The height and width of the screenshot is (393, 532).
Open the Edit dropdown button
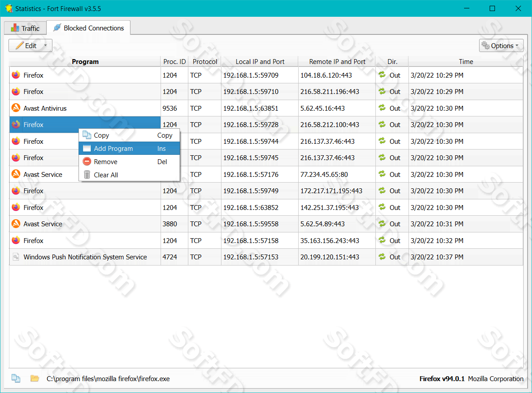30,45
